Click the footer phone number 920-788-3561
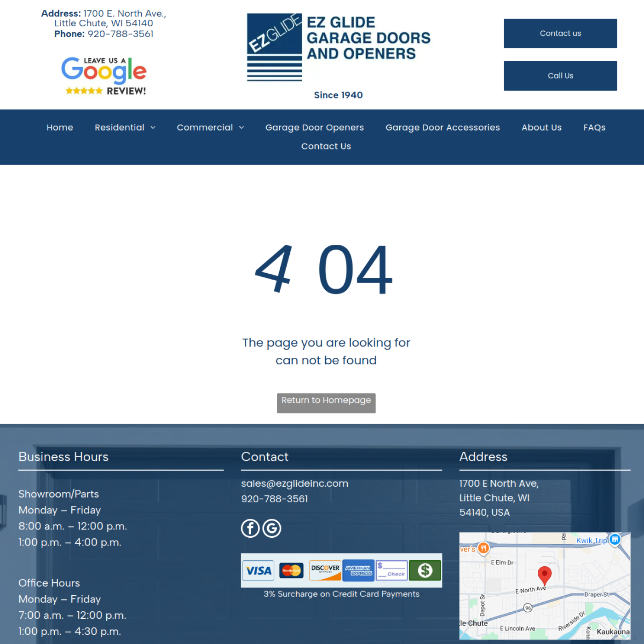The height and width of the screenshot is (644, 644). coord(275,499)
